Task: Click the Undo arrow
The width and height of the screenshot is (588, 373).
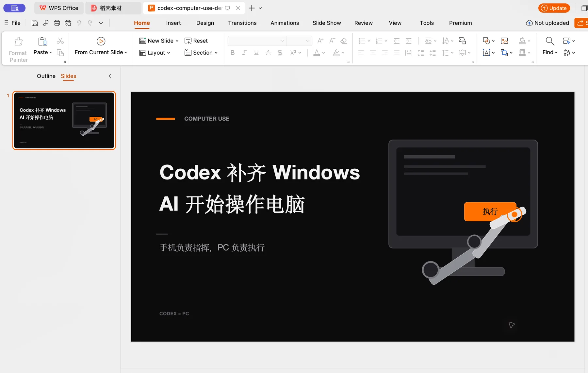Action: 79,23
